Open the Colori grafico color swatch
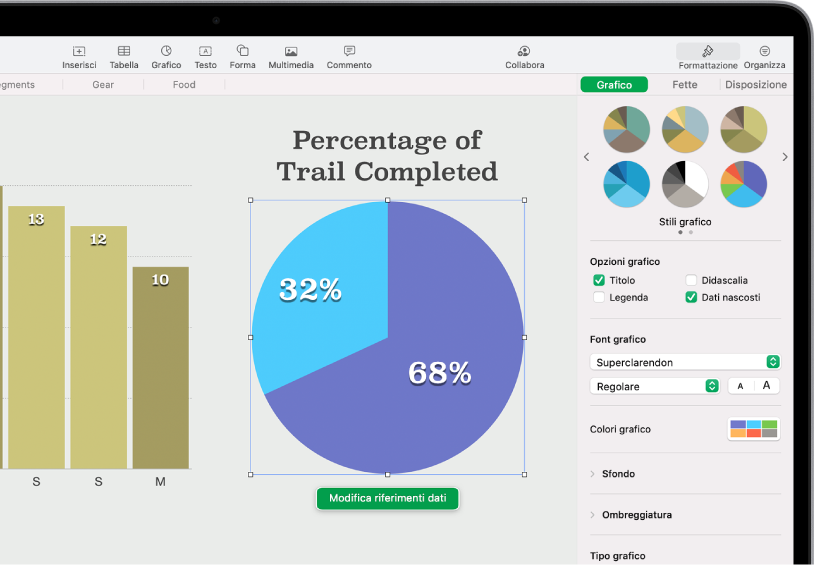Screen dimensions: 814x567 (x=753, y=429)
